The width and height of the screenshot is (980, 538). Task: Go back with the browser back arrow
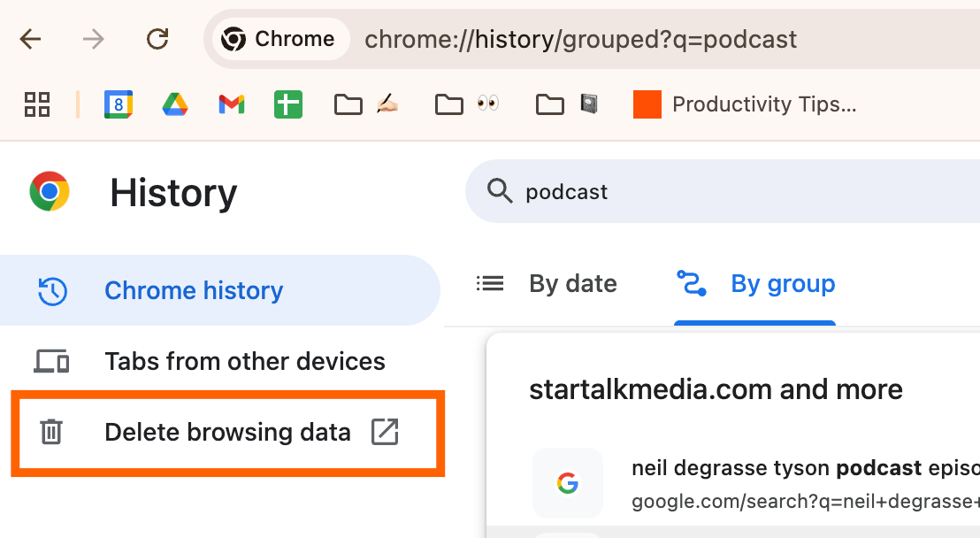pos(30,40)
